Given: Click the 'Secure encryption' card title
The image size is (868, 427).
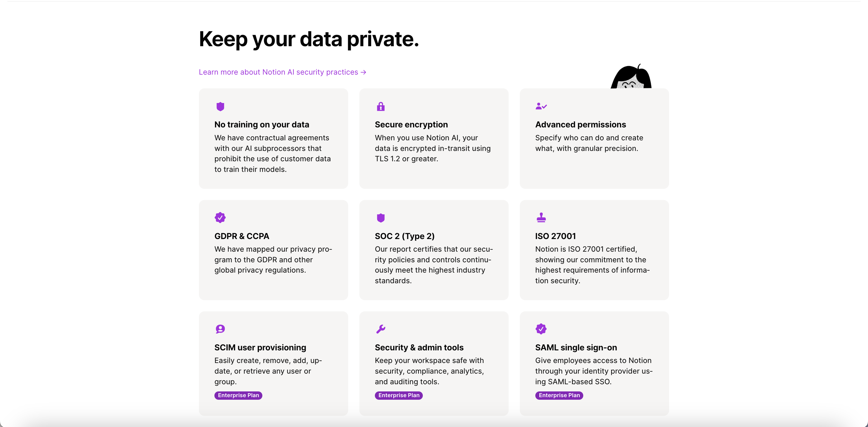Looking at the screenshot, I should tap(411, 125).
